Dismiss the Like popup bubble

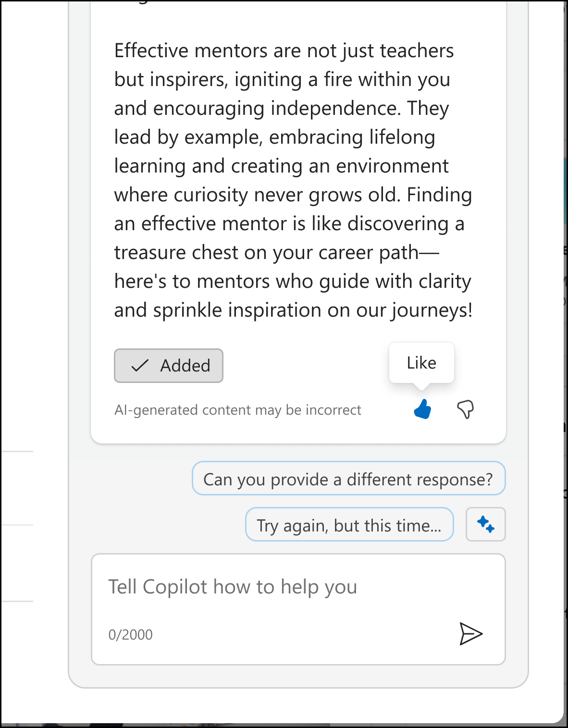click(x=421, y=363)
